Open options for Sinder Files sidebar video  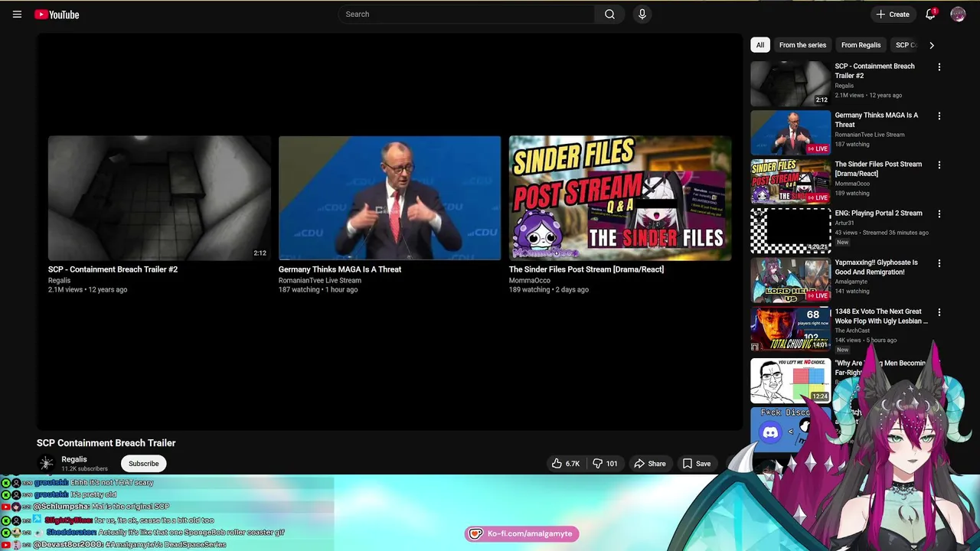[x=939, y=165]
